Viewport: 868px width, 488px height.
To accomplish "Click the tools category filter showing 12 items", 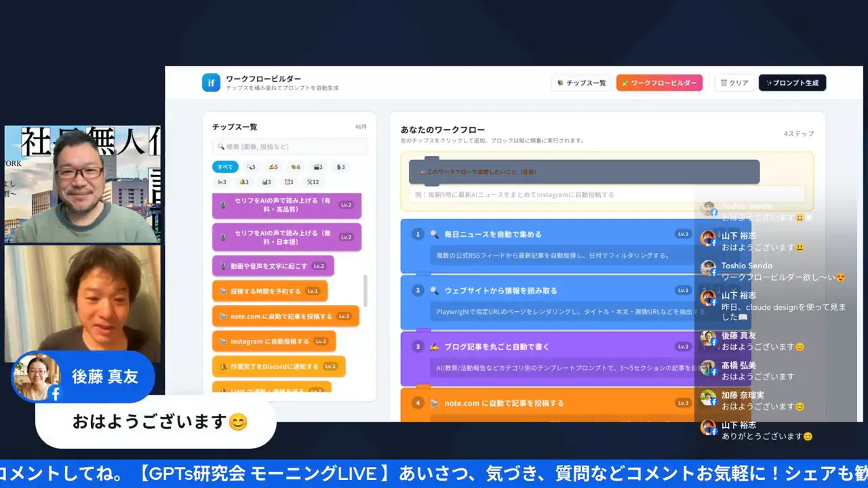I will [311, 182].
